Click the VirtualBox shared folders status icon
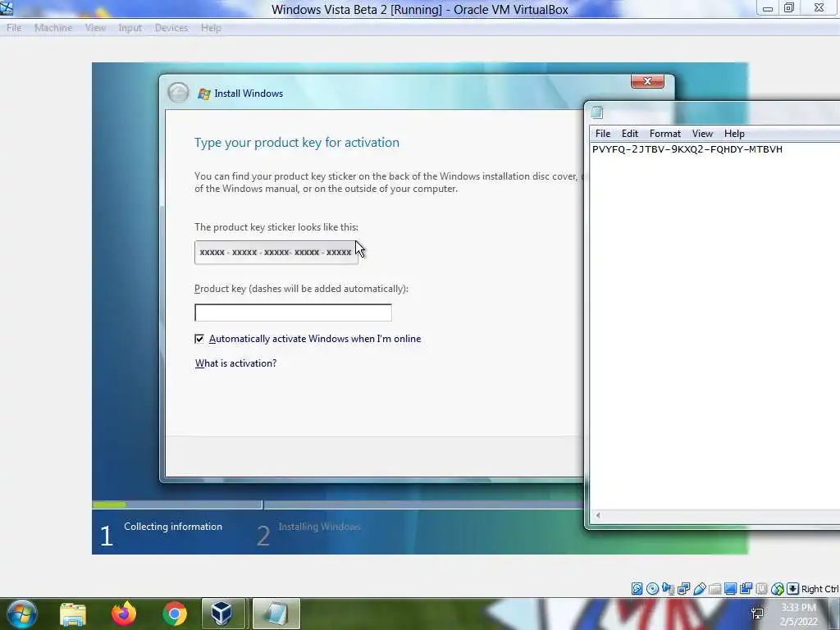The image size is (840, 630). point(714,589)
